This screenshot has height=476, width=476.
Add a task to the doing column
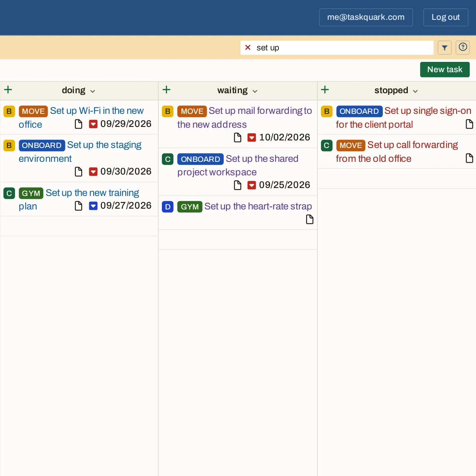(8, 90)
